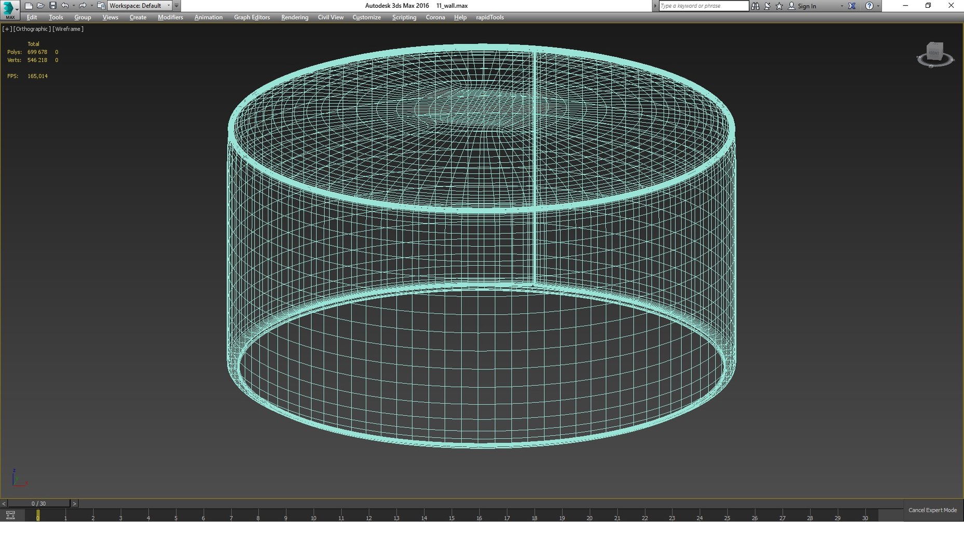
Task: Click the Project Folder icon
Action: click(101, 6)
